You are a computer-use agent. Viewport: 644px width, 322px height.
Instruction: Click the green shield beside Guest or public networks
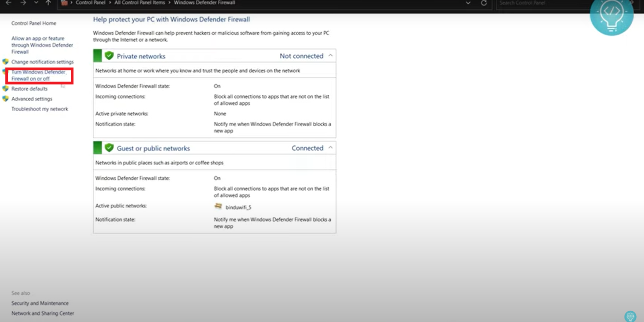click(109, 148)
